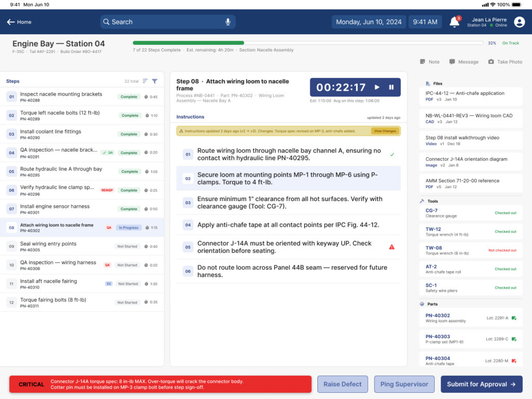Click the green checkmark on instruction 01
The image size is (532, 399).
click(x=392, y=154)
